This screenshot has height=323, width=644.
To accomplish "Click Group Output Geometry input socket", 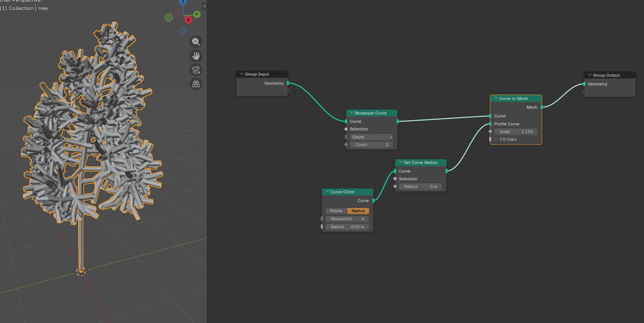I will [x=584, y=84].
